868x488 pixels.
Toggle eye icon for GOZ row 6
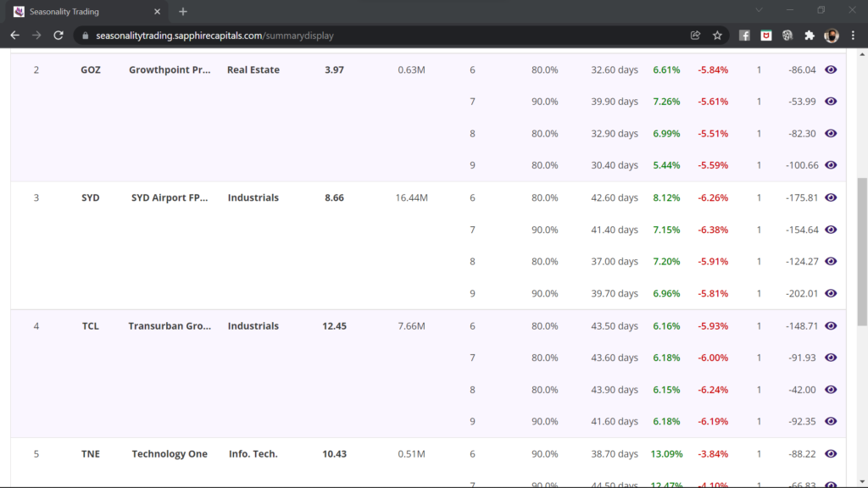point(831,69)
